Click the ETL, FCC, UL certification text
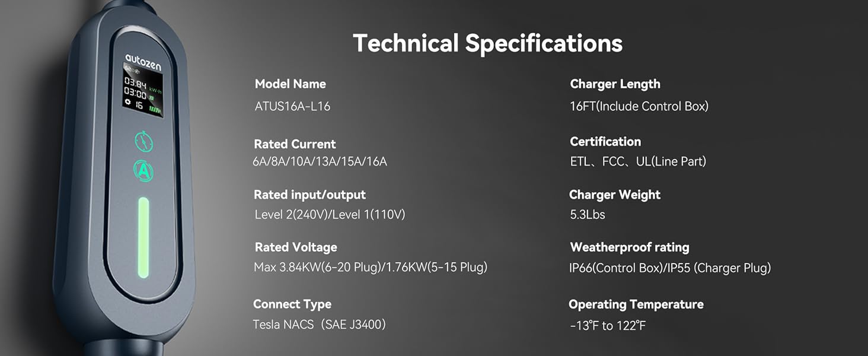Screen dimensions: 868x356 638,161
